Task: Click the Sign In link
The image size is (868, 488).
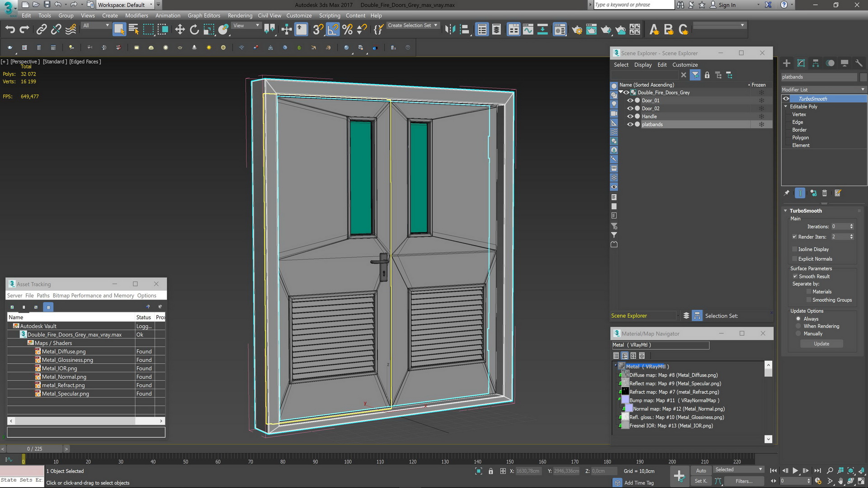Action: point(727,5)
